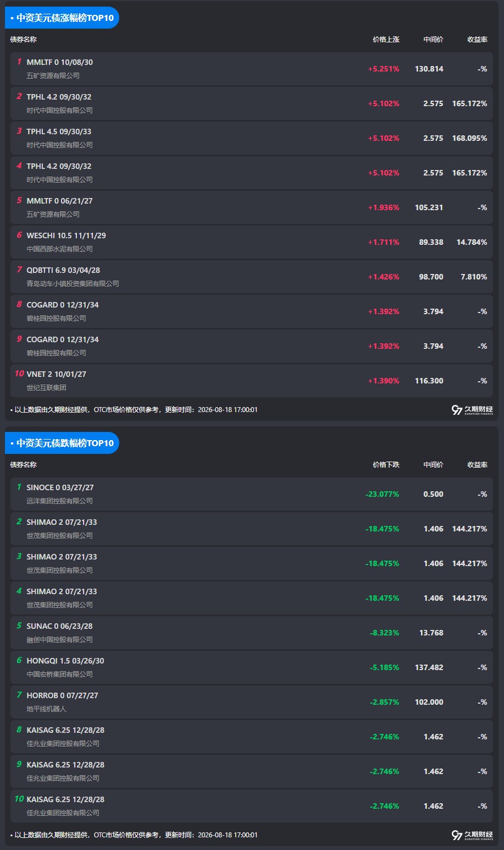Click the 168.095% yield value
Viewport: 504px width, 850px height.
[470, 139]
